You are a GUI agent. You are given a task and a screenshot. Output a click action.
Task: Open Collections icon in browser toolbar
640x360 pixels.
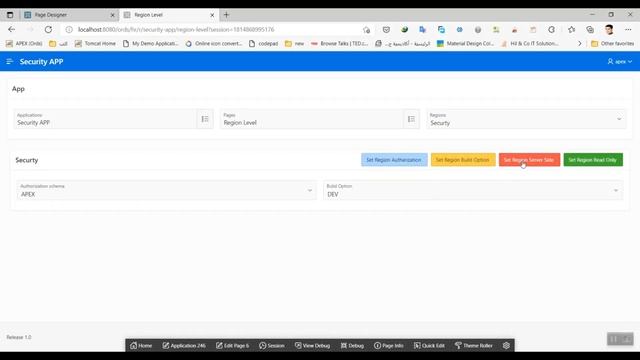(x=590, y=29)
